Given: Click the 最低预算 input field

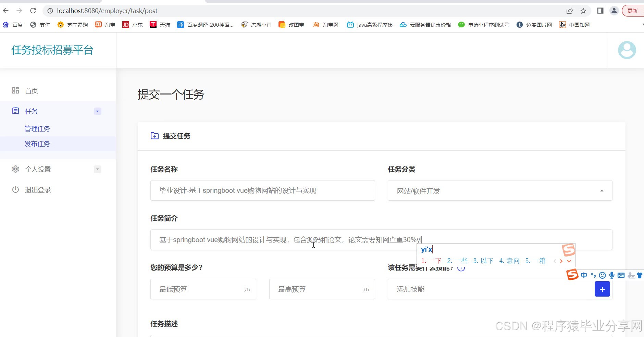Looking at the screenshot, I should (x=203, y=289).
